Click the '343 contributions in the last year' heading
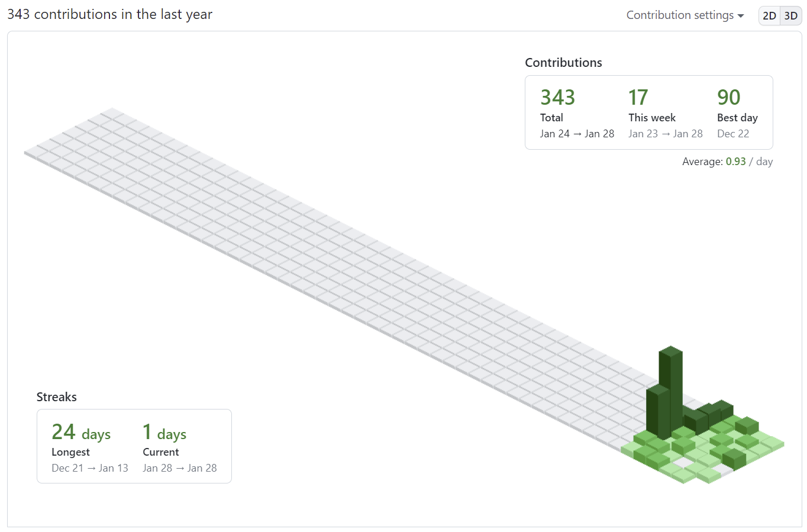Image resolution: width=807 pixels, height=532 pixels. tap(109, 14)
